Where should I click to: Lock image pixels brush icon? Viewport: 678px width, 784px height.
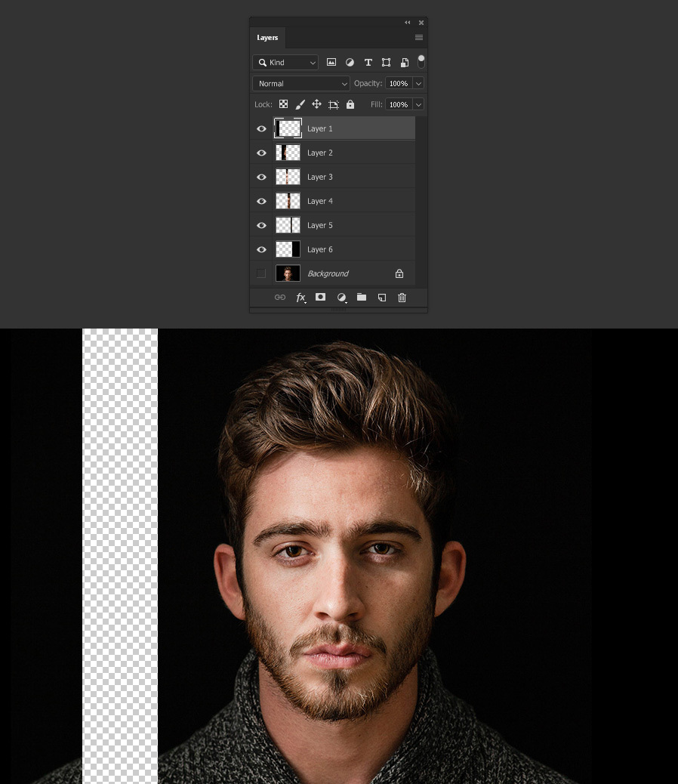pyautogui.click(x=300, y=104)
